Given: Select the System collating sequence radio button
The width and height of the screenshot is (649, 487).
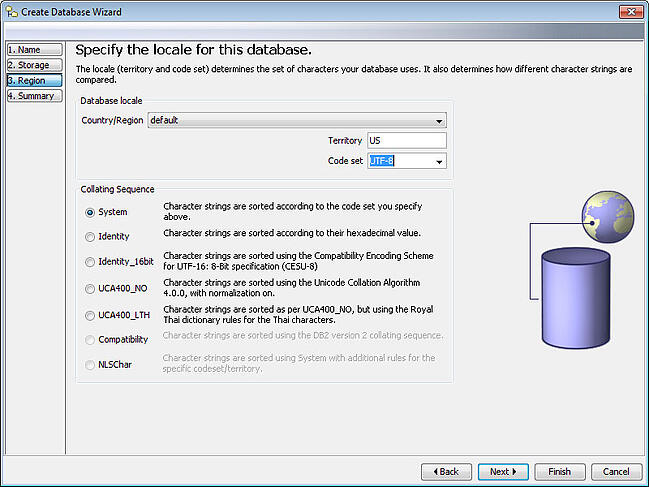Looking at the screenshot, I should tap(90, 212).
